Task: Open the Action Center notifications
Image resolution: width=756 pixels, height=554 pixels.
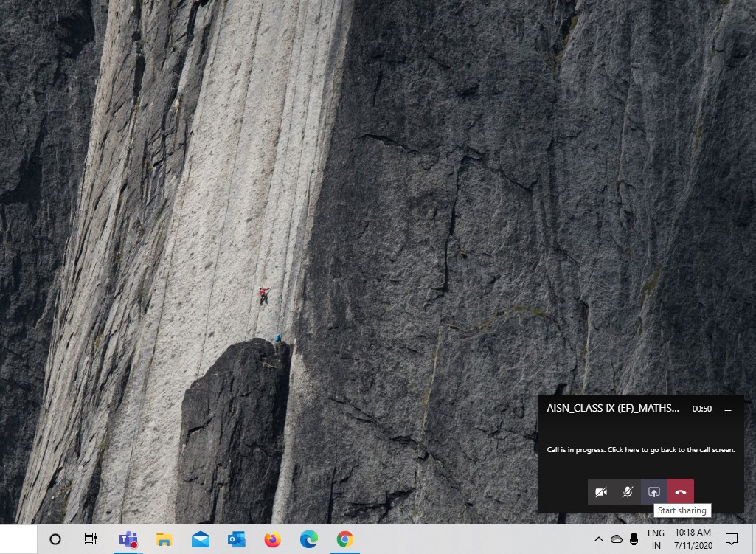Action: click(732, 539)
